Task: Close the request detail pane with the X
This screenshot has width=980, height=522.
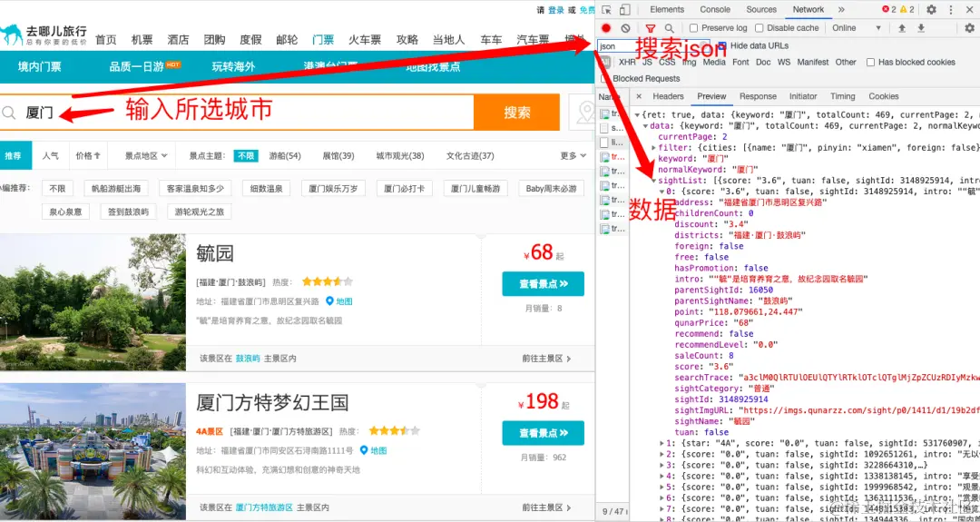Action: point(639,96)
